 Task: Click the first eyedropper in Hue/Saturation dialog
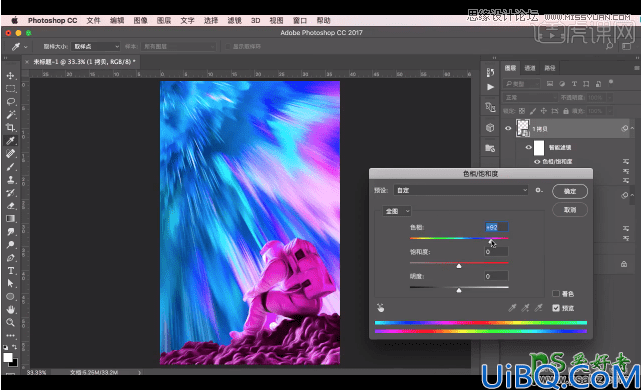(x=512, y=308)
